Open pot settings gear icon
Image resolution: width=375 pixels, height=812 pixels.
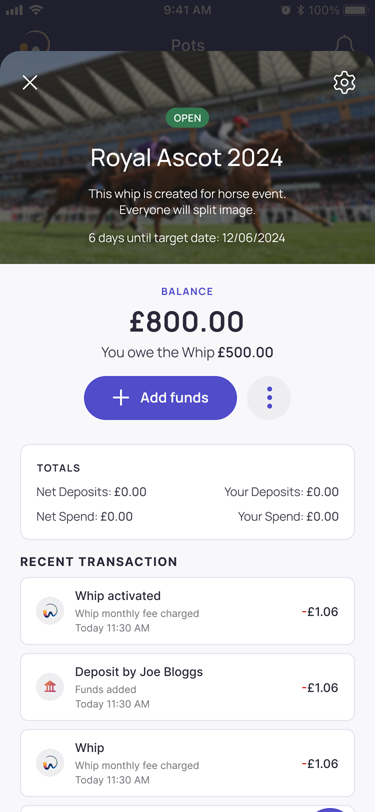pos(344,82)
